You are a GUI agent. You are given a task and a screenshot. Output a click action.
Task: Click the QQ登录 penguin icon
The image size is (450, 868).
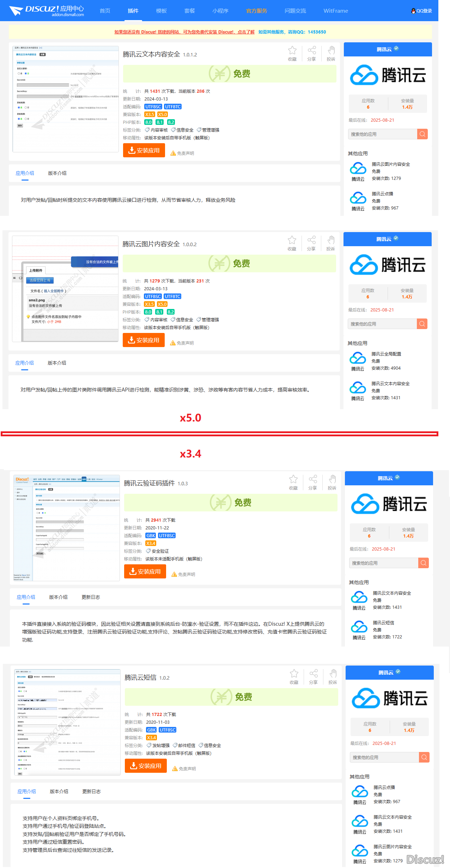click(x=413, y=11)
